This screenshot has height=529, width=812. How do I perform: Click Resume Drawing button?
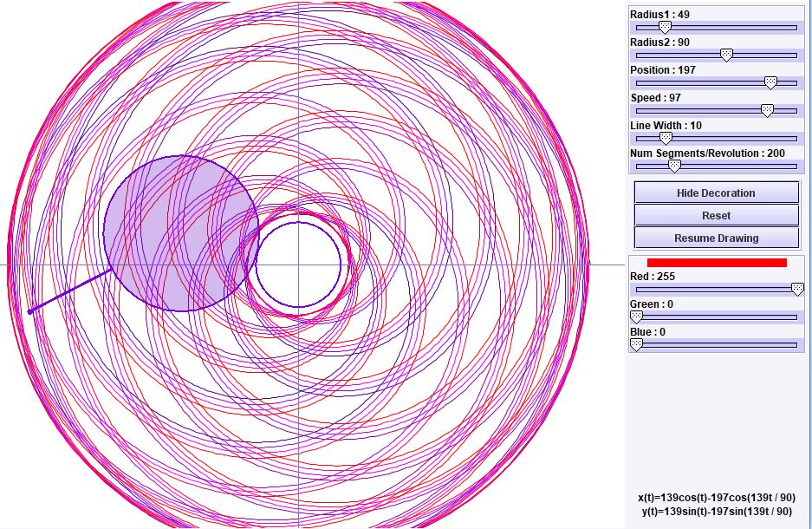pyautogui.click(x=716, y=238)
